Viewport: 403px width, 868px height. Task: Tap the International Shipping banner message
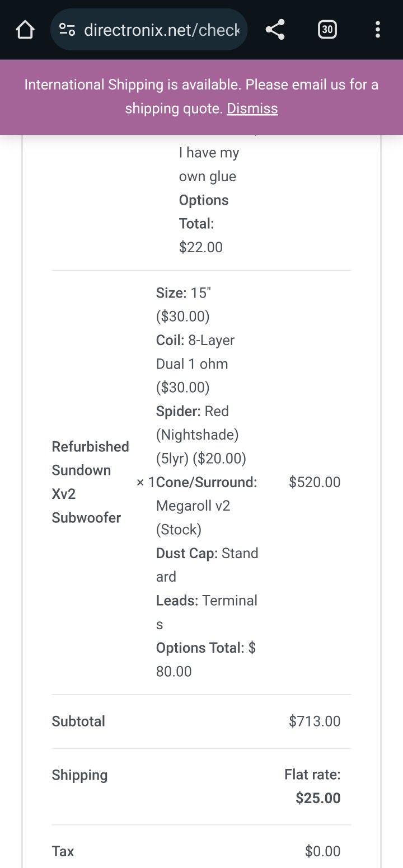[201, 96]
